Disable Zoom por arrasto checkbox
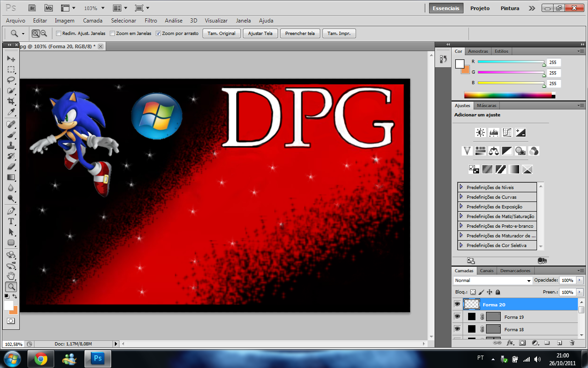This screenshot has width=588, height=368. [158, 34]
